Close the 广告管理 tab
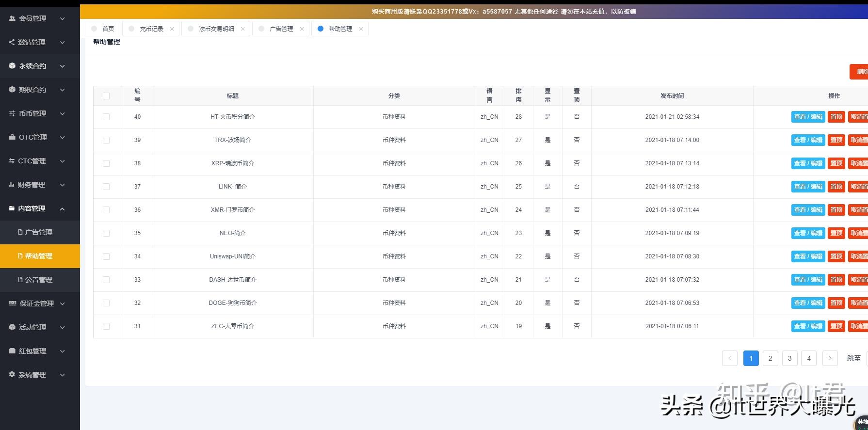868x430 pixels. tap(302, 29)
